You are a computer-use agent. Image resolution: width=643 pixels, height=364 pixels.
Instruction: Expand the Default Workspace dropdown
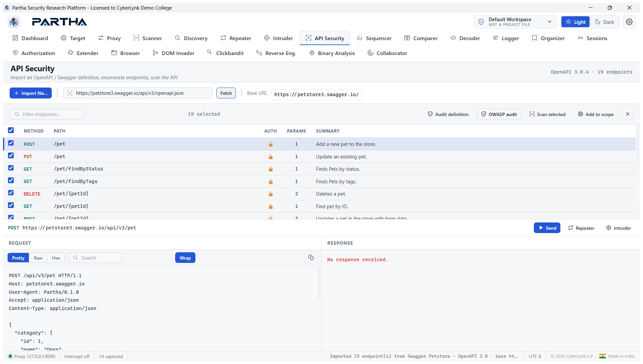coord(515,22)
